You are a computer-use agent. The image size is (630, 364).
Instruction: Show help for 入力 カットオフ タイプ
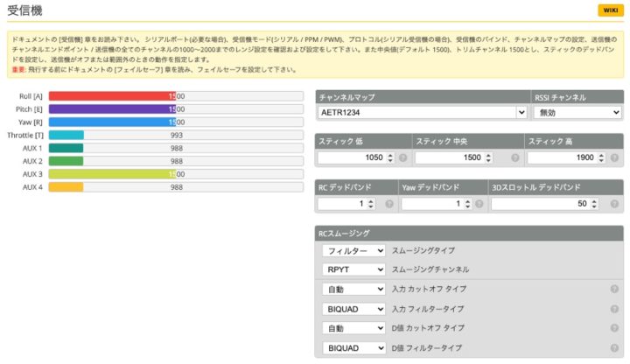(613, 289)
